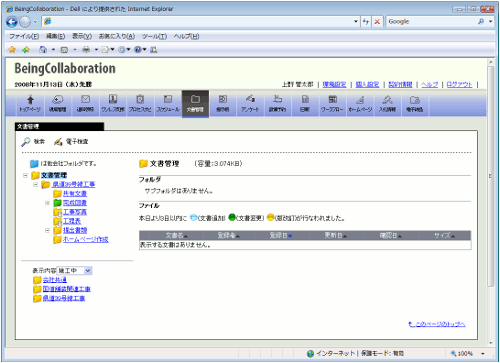Select the highlighted 文書管理 navigation icon
The height and width of the screenshot is (363, 500).
pyautogui.click(x=195, y=104)
